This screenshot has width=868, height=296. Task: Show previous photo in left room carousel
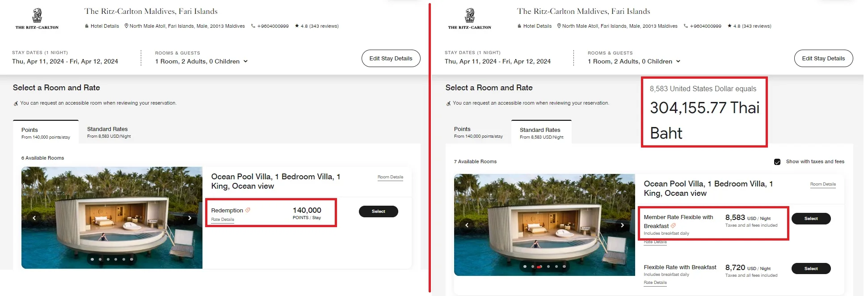pyautogui.click(x=34, y=218)
